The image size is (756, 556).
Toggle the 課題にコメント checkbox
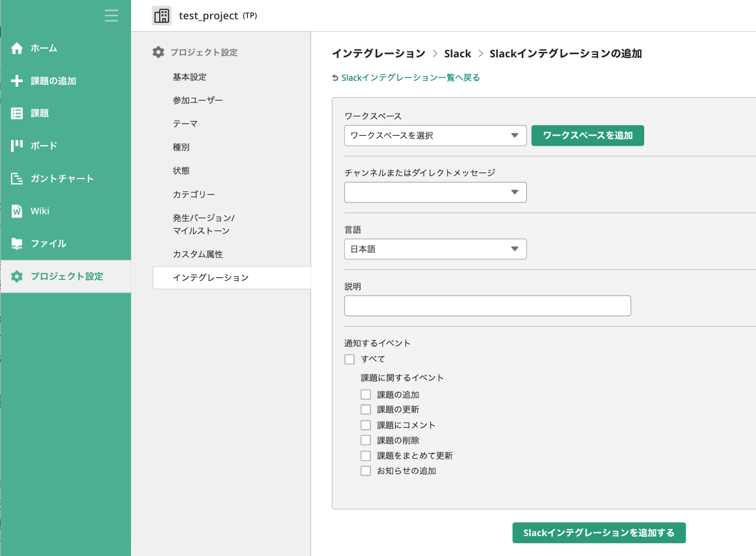[366, 425]
